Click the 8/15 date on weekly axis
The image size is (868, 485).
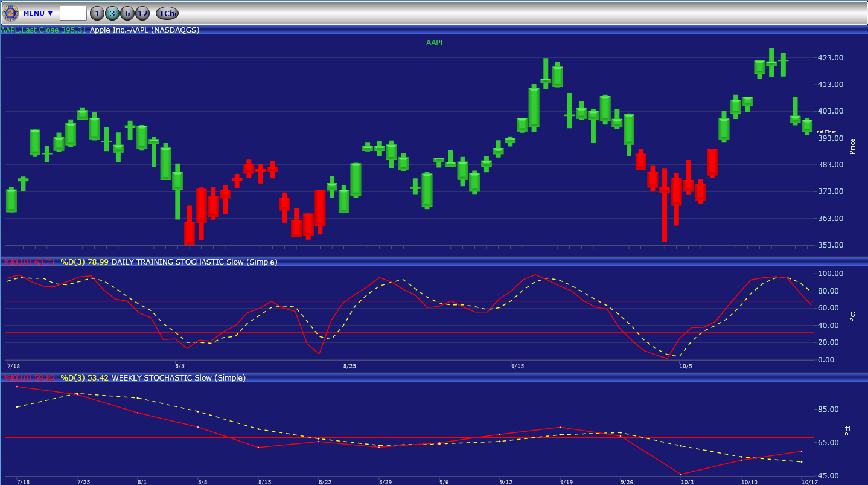[x=264, y=482]
